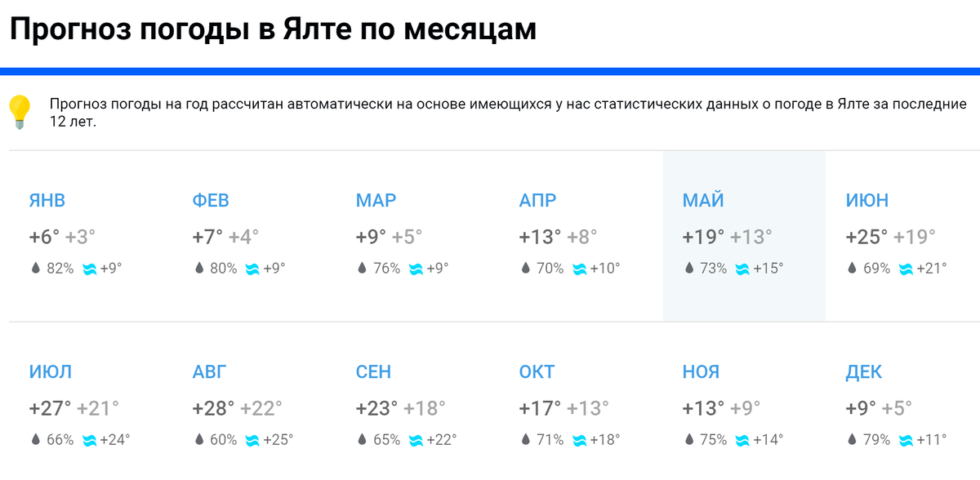
Task: Click the humidity drop icon for August
Action: (198, 438)
